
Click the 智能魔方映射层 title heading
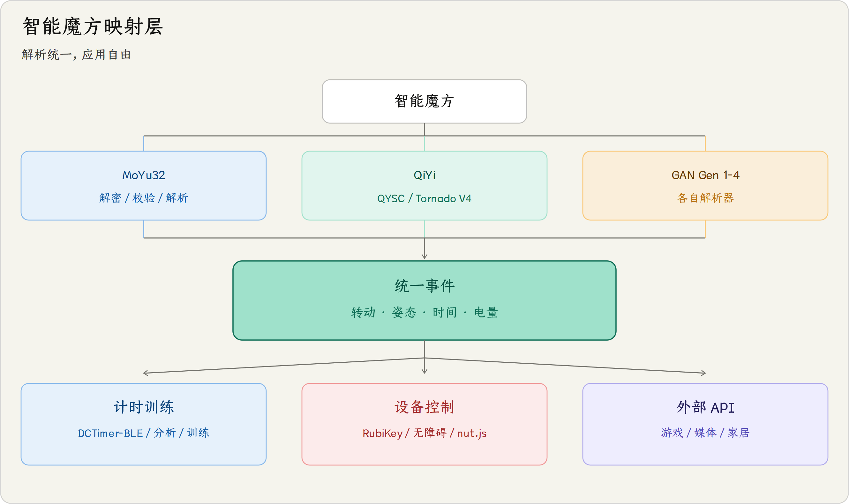[x=93, y=26]
